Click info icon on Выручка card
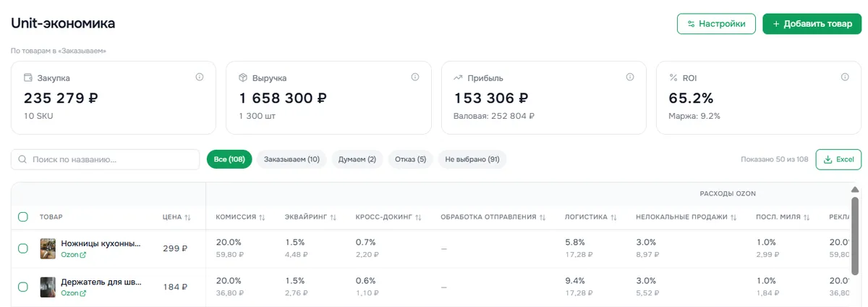The image size is (868, 307). 415,77
